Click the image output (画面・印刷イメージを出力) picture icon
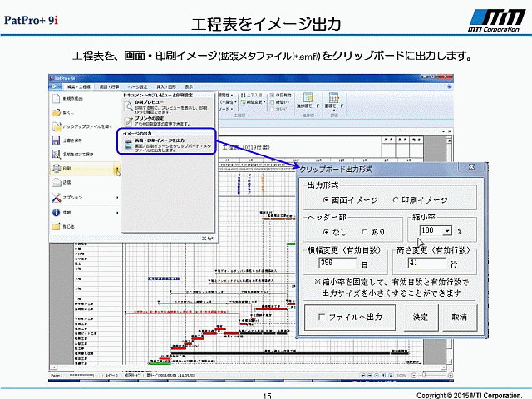Screen dimensions: 532x399 pos(128,145)
